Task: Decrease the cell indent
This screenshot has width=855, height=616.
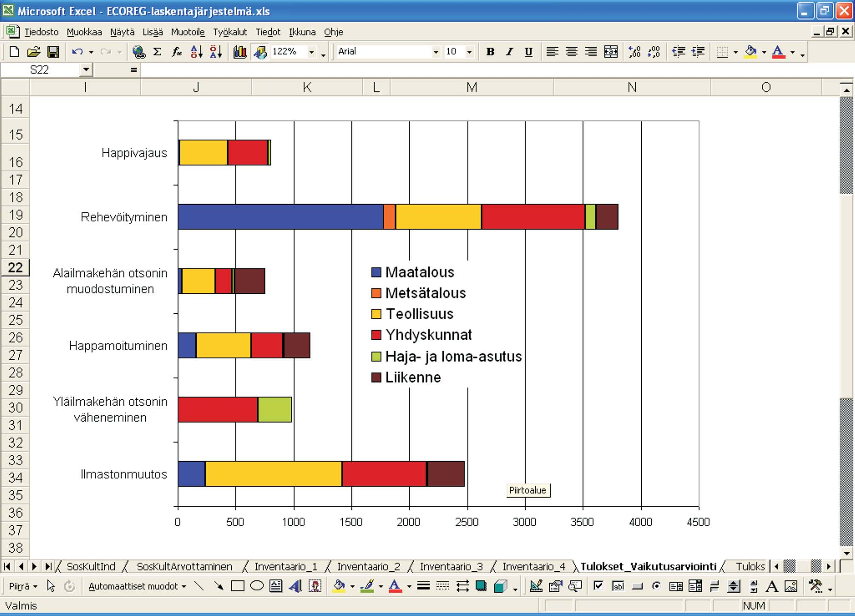Action: [x=678, y=52]
